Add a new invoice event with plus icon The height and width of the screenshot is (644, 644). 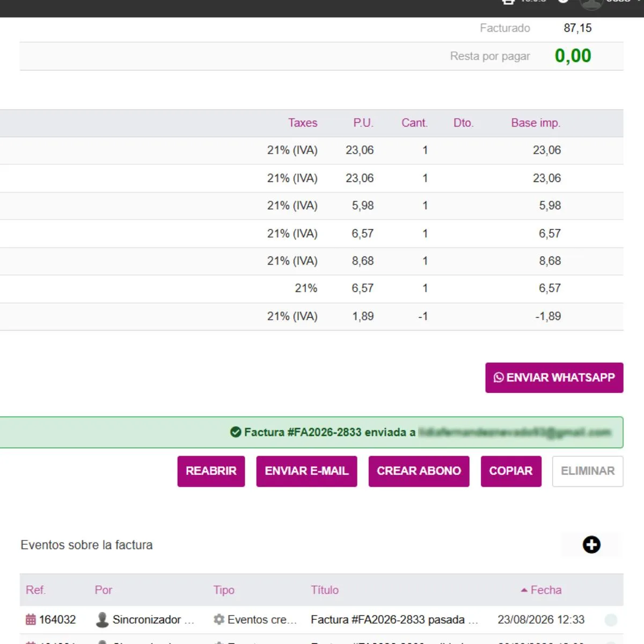click(x=591, y=545)
